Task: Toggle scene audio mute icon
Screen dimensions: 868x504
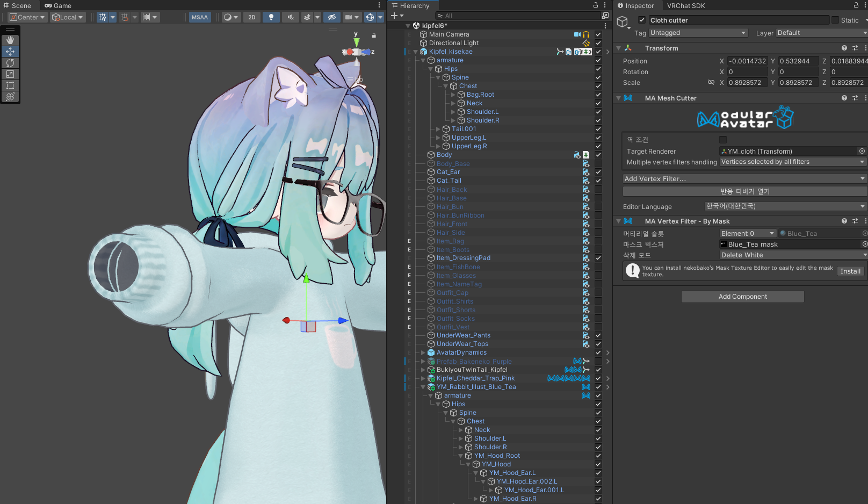Action: click(290, 17)
